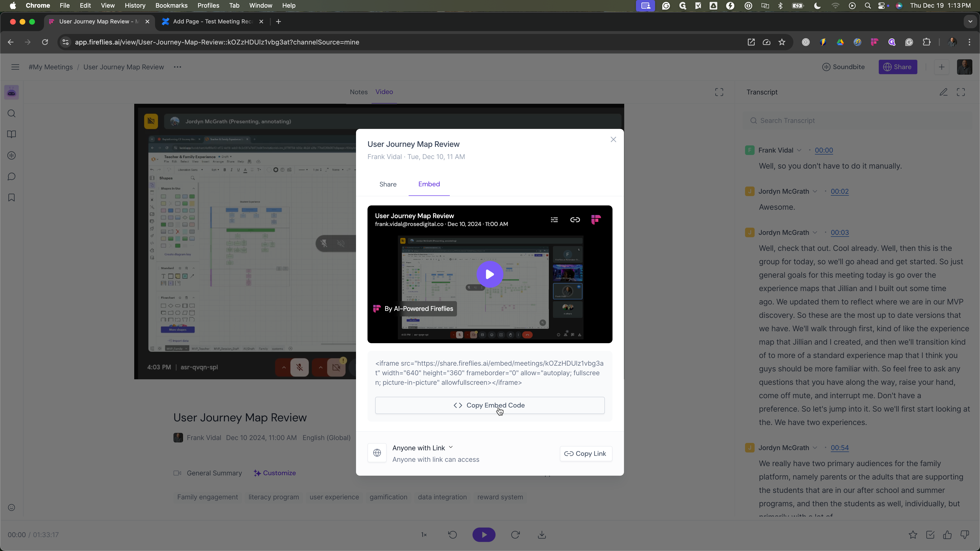Download the meeting recording
Image resolution: width=980 pixels, height=551 pixels.
tap(542, 535)
